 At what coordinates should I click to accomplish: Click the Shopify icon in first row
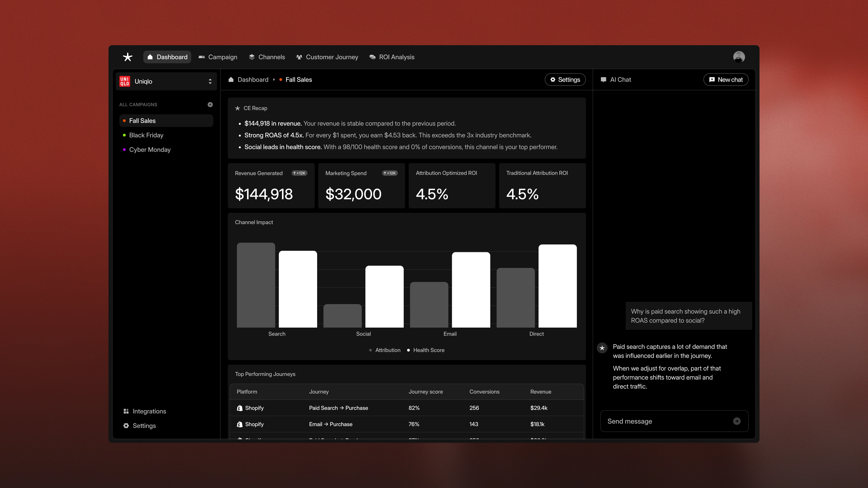coord(240,408)
